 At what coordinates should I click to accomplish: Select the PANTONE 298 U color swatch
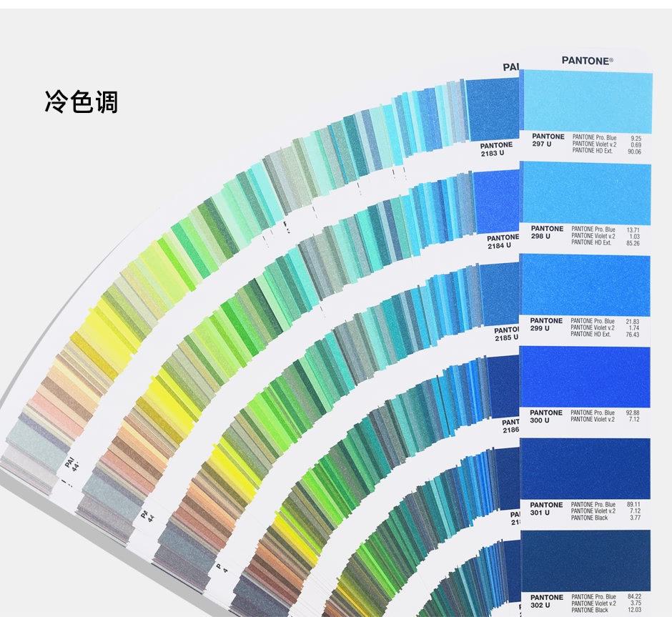tap(586, 192)
